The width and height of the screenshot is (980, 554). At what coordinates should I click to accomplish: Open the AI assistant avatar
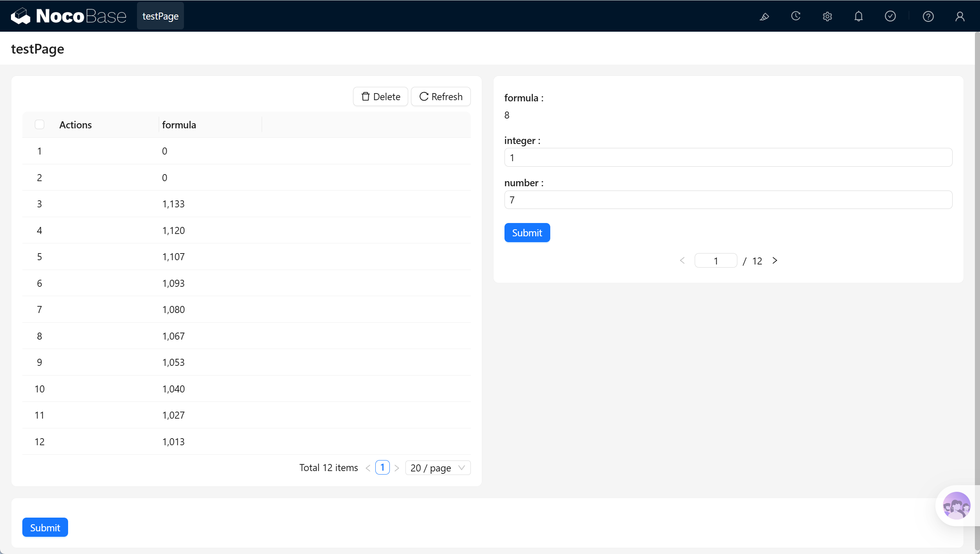tap(957, 505)
